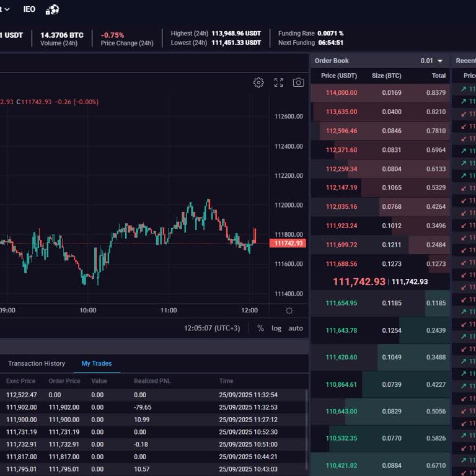
Task: Select ask price 111,923.24
Action: [x=342, y=226]
